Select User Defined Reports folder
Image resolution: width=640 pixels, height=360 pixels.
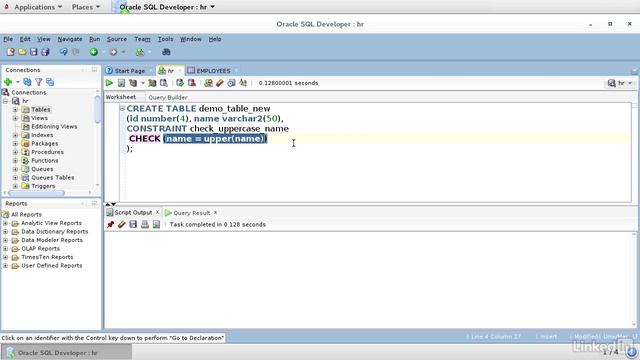[51, 266]
